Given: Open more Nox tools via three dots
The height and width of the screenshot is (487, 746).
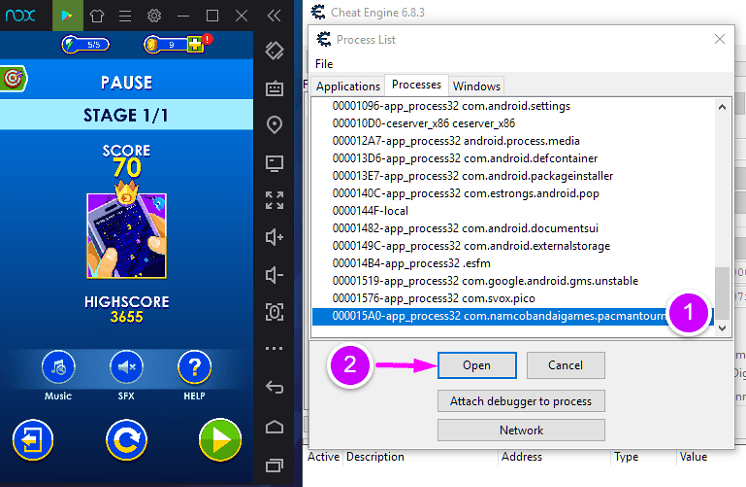Looking at the screenshot, I should [x=275, y=348].
